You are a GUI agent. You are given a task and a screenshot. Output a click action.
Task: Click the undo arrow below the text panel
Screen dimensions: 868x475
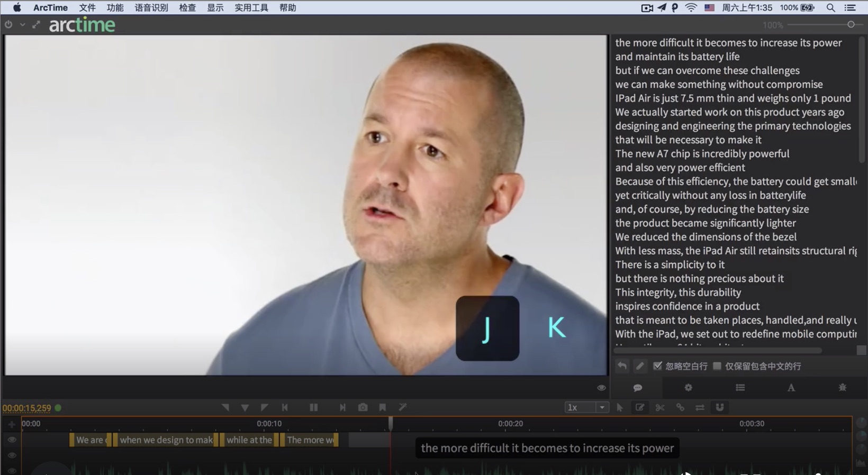point(622,366)
